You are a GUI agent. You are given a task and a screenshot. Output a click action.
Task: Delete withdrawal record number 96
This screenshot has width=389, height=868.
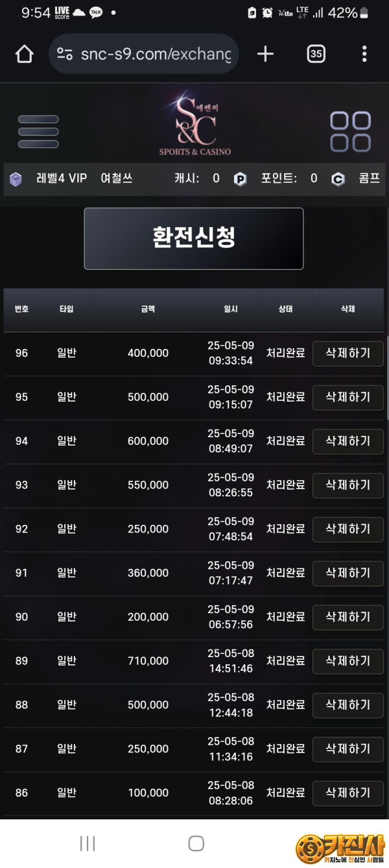point(348,354)
